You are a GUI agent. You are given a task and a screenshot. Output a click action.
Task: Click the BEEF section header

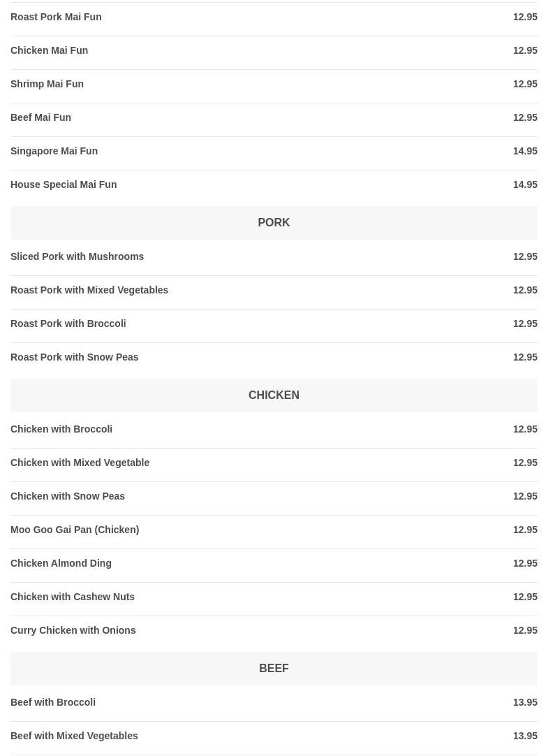[x=274, y=668]
